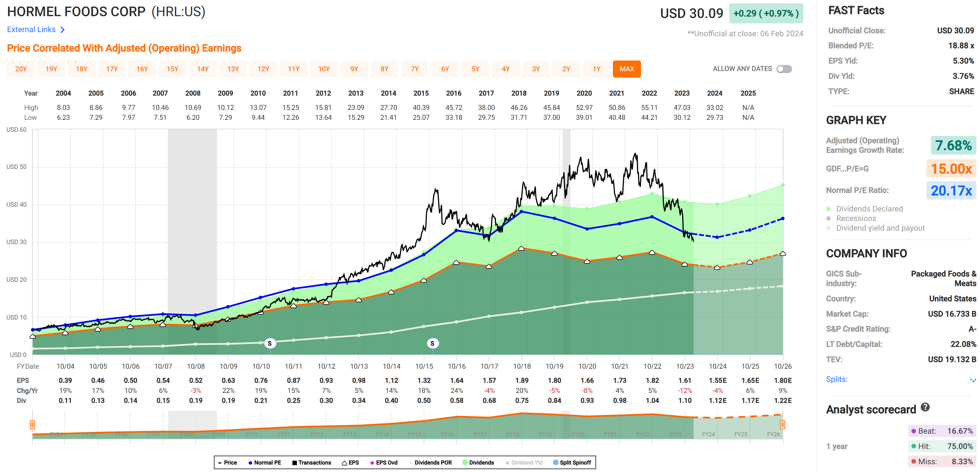The width and height of the screenshot is (980, 472).
Task: Expand the Splits section chevron
Action: click(973, 380)
